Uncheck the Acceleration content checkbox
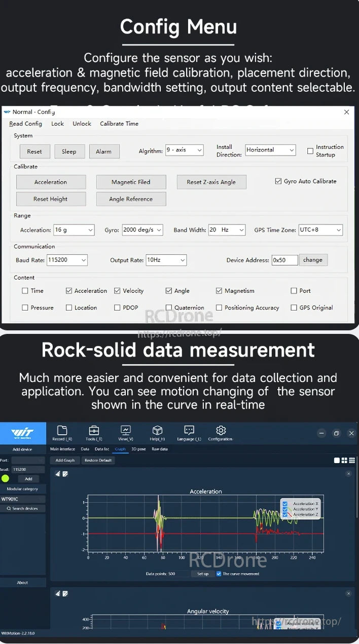Screen dimensions: 359x644 (x=69, y=291)
